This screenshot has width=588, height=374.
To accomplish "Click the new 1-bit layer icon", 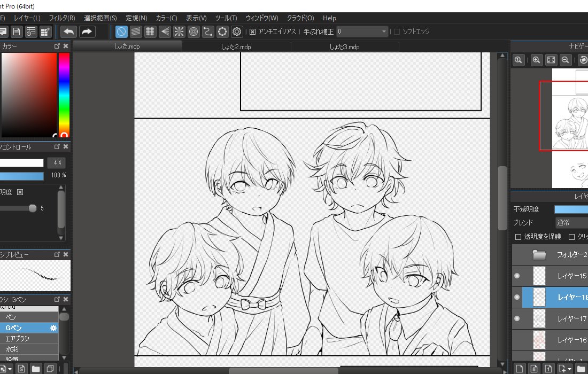I will [x=548, y=368].
